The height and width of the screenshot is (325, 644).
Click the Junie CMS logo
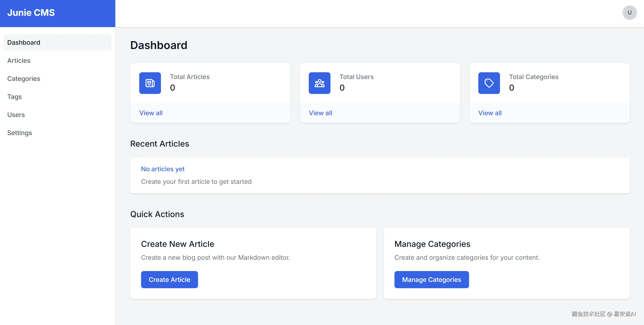[x=31, y=12]
